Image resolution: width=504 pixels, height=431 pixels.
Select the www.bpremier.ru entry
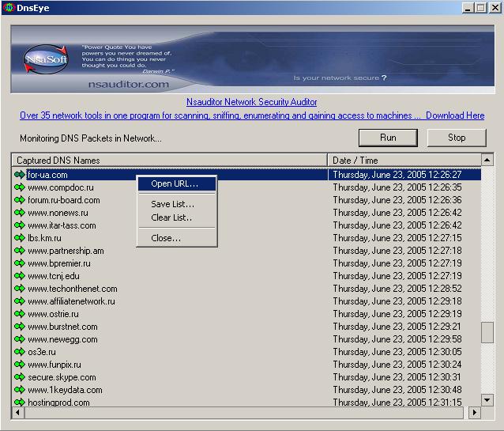[x=59, y=263]
